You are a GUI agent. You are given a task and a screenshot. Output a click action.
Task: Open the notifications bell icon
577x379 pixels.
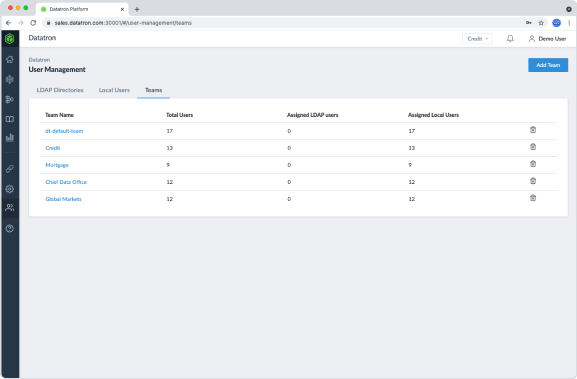pos(510,39)
